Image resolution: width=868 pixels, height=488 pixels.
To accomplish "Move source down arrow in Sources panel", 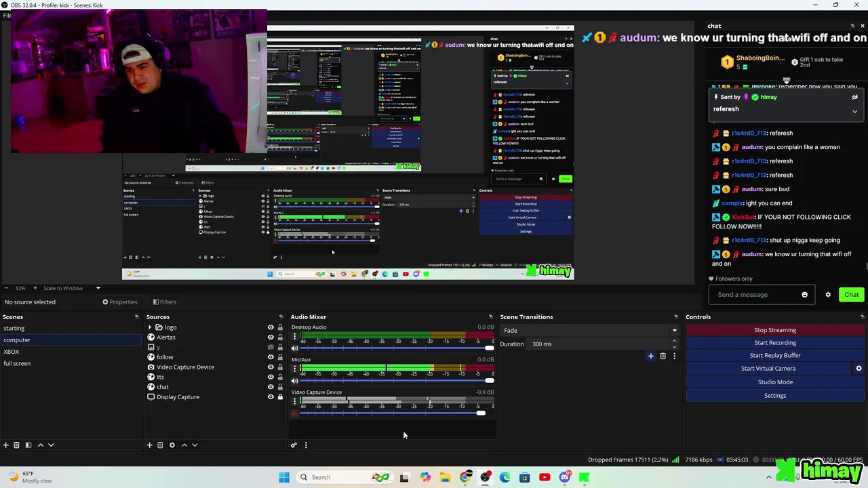I will coord(195,445).
